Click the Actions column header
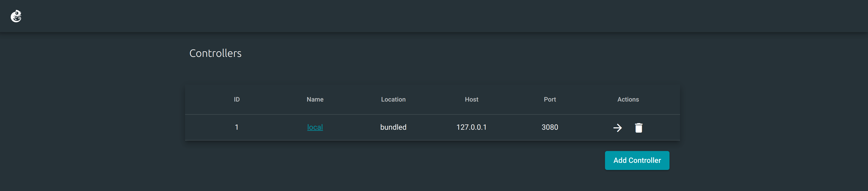The width and height of the screenshot is (868, 191). (628, 99)
